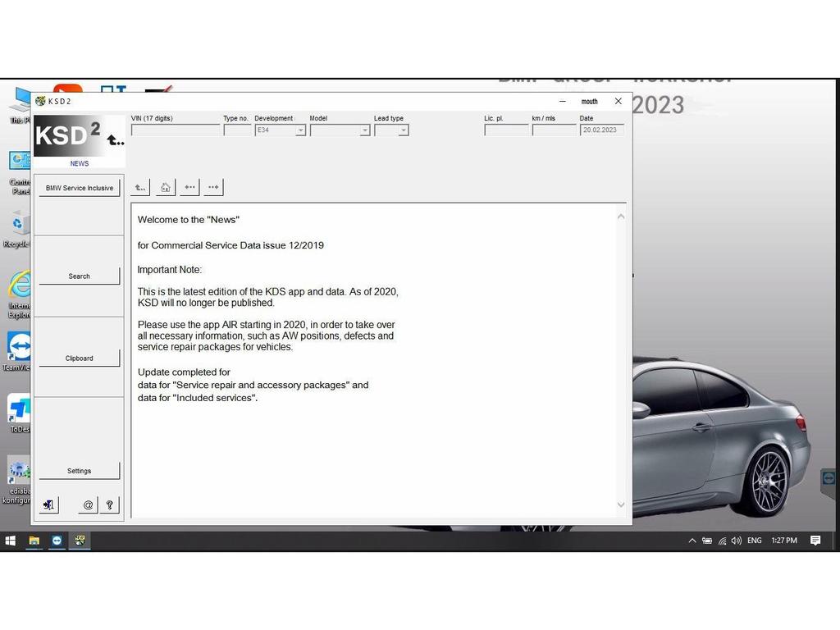Click the VIN 17 digits input field

tap(176, 130)
